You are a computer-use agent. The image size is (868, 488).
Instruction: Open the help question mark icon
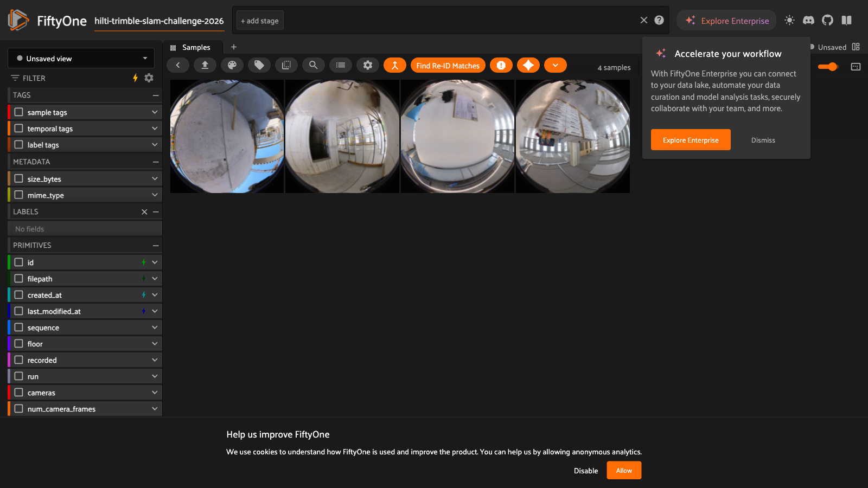coord(659,20)
